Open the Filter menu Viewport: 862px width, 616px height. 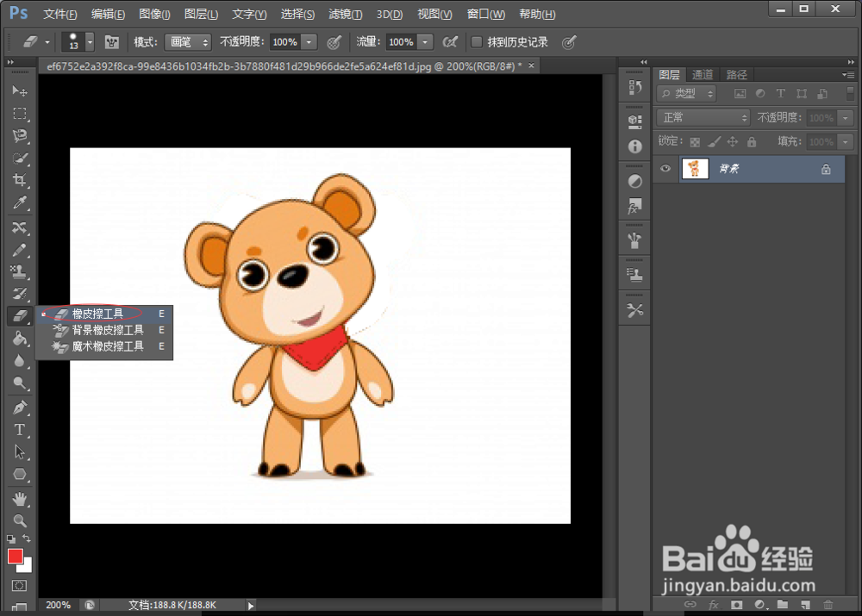coord(345,15)
